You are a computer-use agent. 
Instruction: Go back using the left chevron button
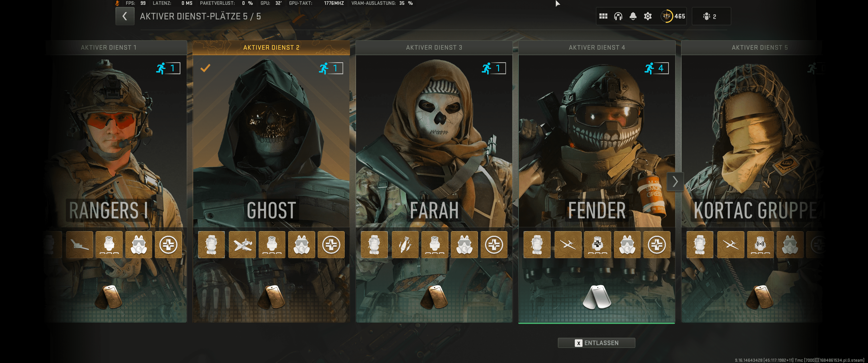point(125,16)
